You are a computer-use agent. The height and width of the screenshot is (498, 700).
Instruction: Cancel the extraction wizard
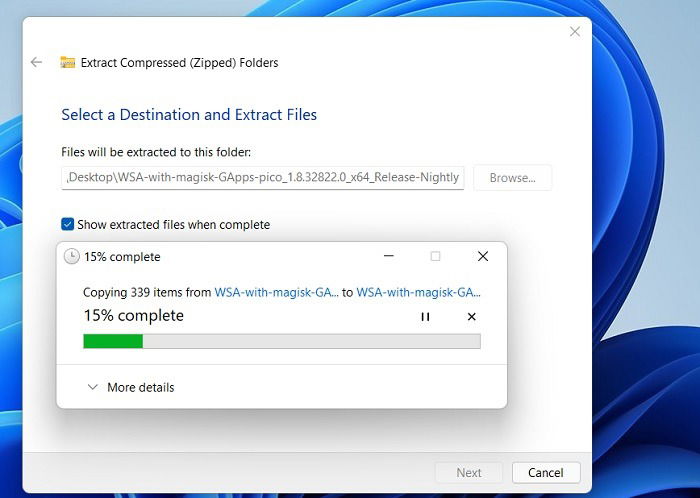546,473
